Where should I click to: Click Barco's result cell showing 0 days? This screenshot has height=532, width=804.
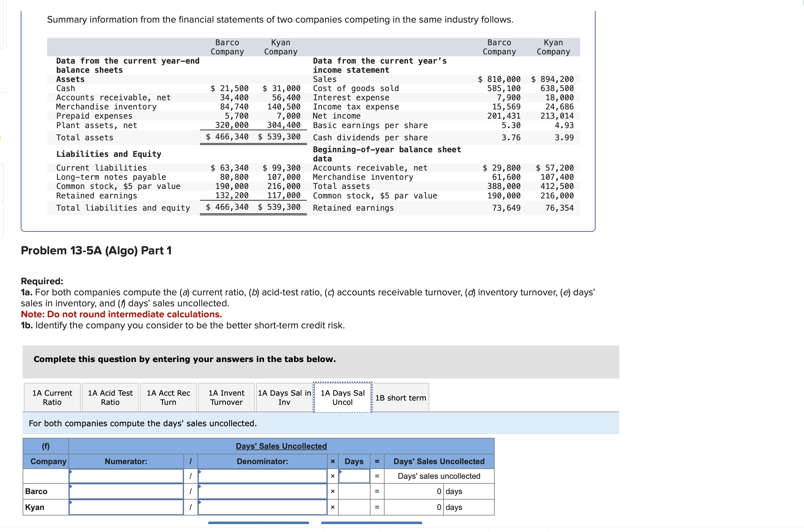tap(414, 491)
